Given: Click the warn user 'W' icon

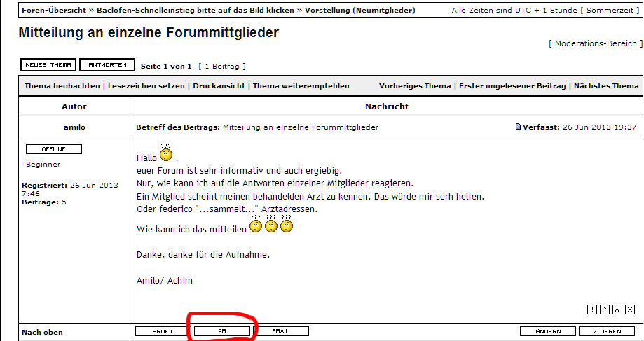Looking at the screenshot, I should [x=617, y=309].
